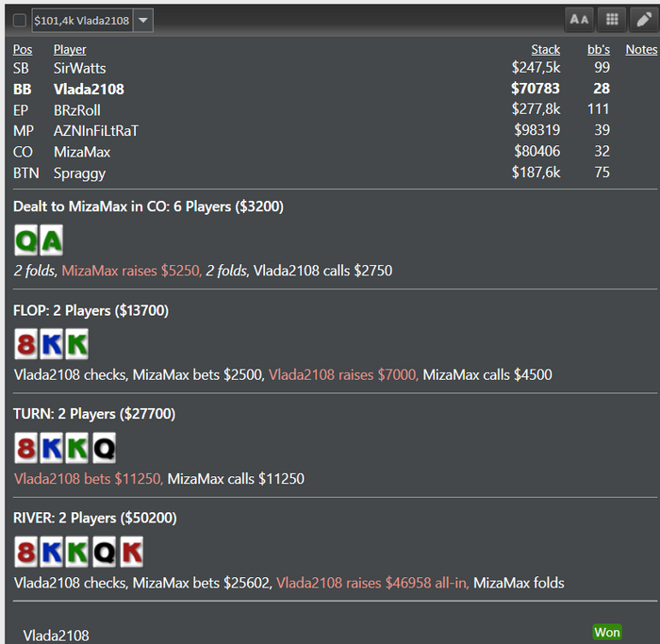Screen dimensions: 660x644
Task: Click the red 8 card on the flop
Action: tap(26, 344)
